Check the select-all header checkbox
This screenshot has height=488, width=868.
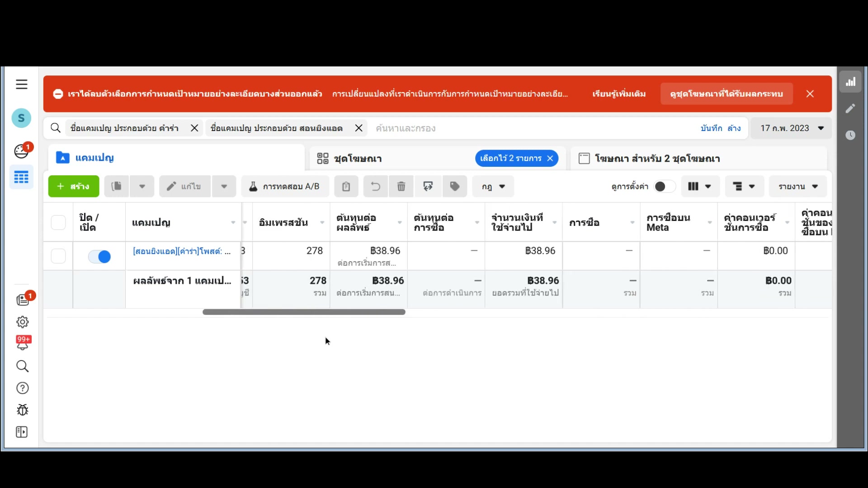[x=58, y=222]
